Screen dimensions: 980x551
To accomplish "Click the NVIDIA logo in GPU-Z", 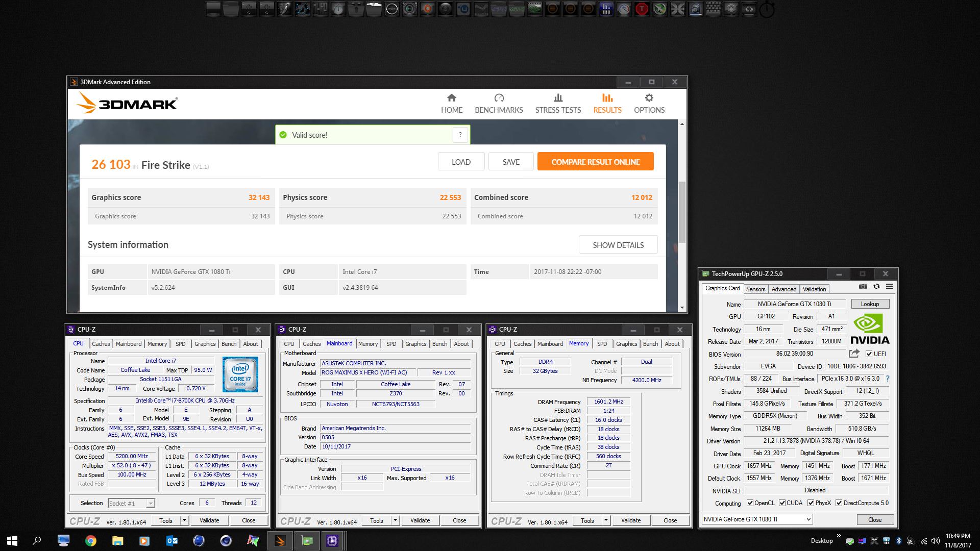I will point(870,329).
